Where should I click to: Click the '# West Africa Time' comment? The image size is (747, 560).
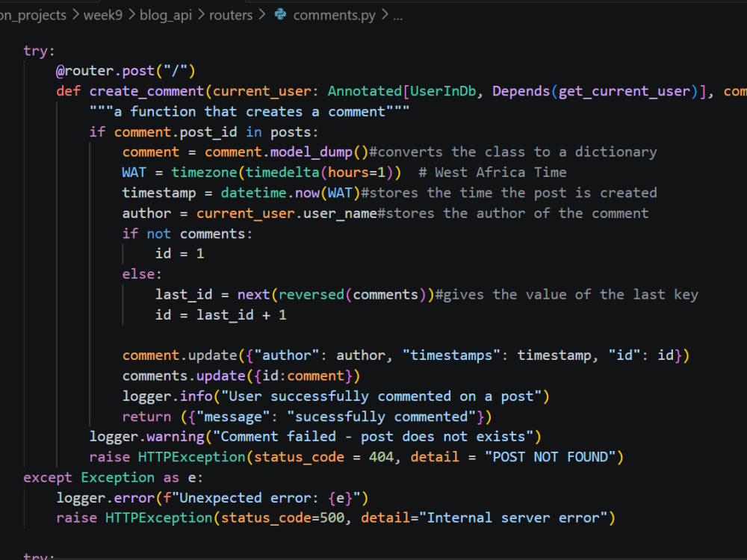click(x=492, y=172)
